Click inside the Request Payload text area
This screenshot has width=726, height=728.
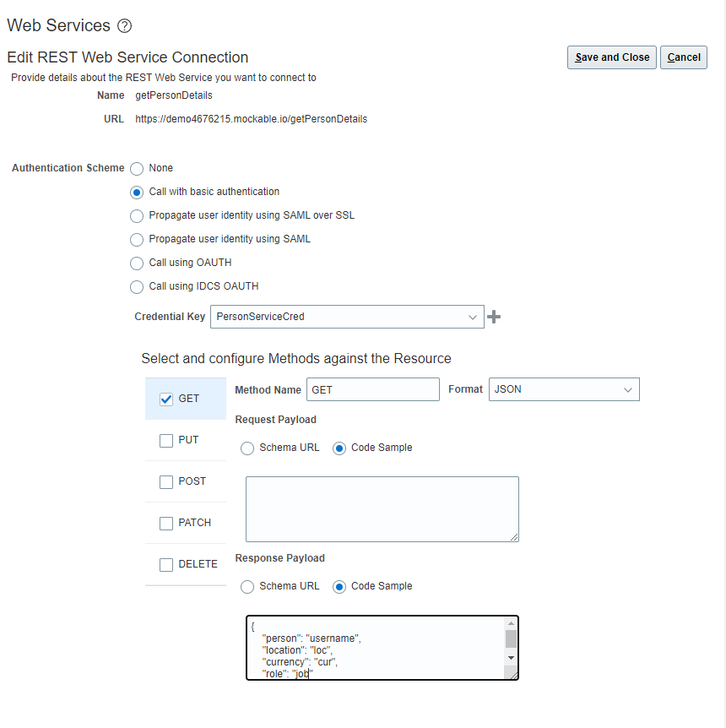(382, 508)
